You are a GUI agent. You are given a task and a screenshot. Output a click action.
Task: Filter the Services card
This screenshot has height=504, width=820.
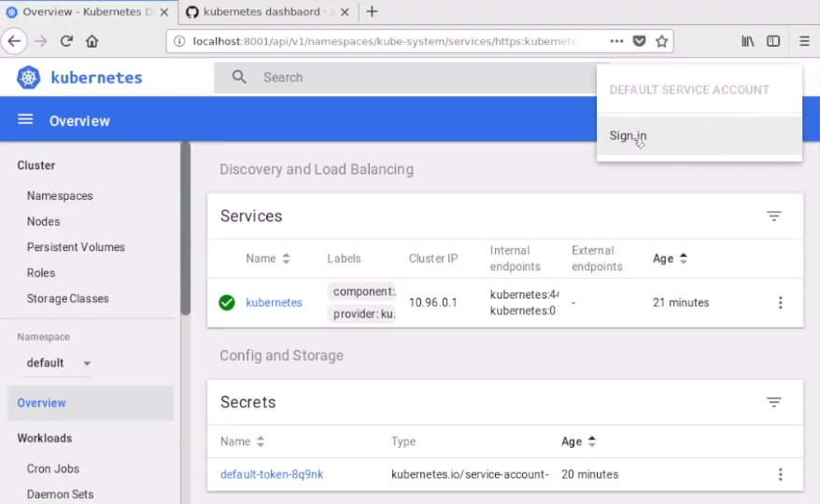[x=774, y=216]
